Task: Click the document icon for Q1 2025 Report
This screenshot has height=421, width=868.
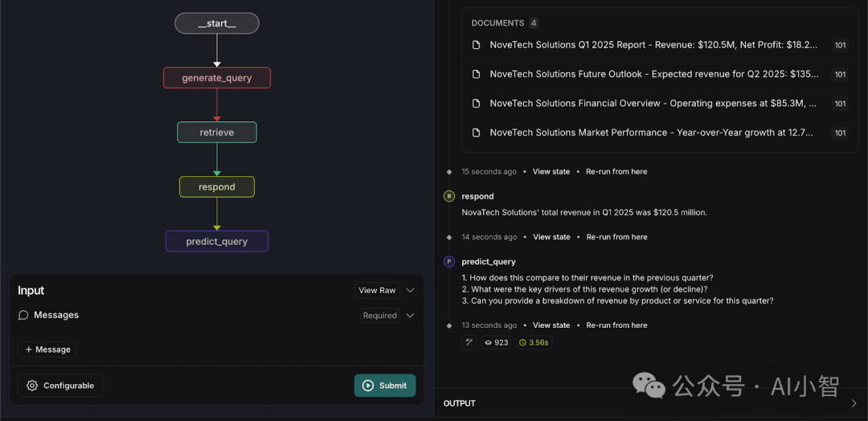Action: (476, 45)
